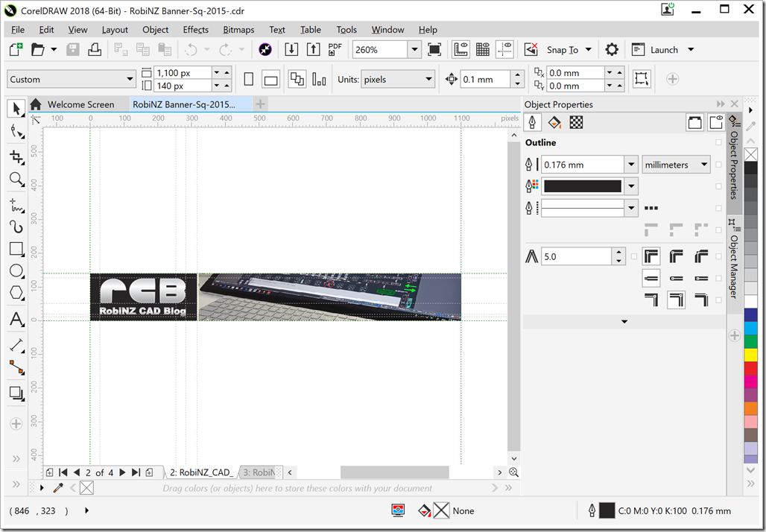Open the zoom level dropdown
This screenshot has height=532, width=766.
pos(413,49)
